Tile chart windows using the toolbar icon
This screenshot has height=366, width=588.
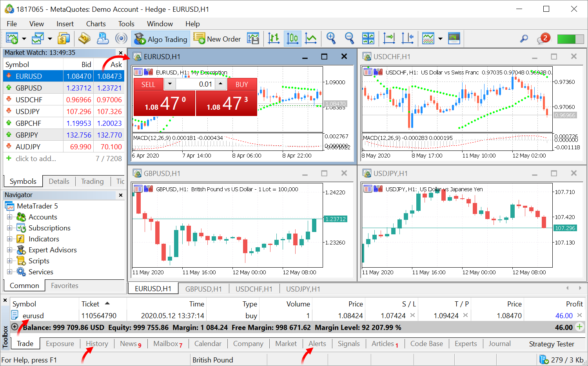368,38
